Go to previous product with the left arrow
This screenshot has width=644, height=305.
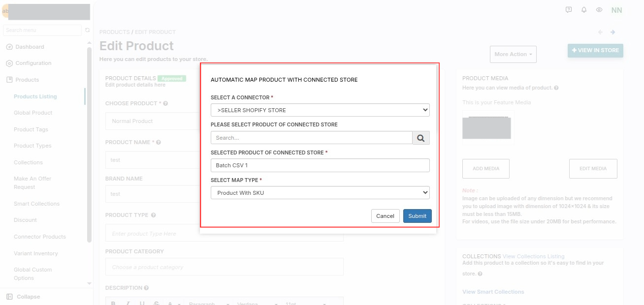600,32
